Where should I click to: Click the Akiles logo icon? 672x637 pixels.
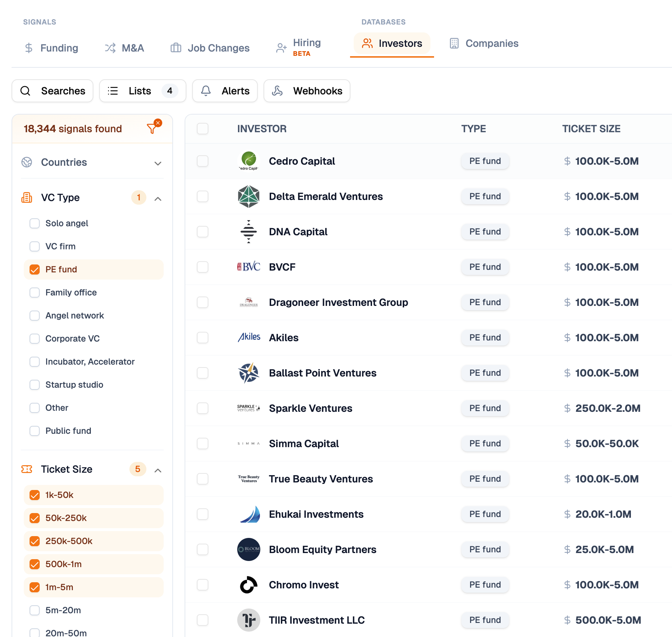pyautogui.click(x=249, y=338)
